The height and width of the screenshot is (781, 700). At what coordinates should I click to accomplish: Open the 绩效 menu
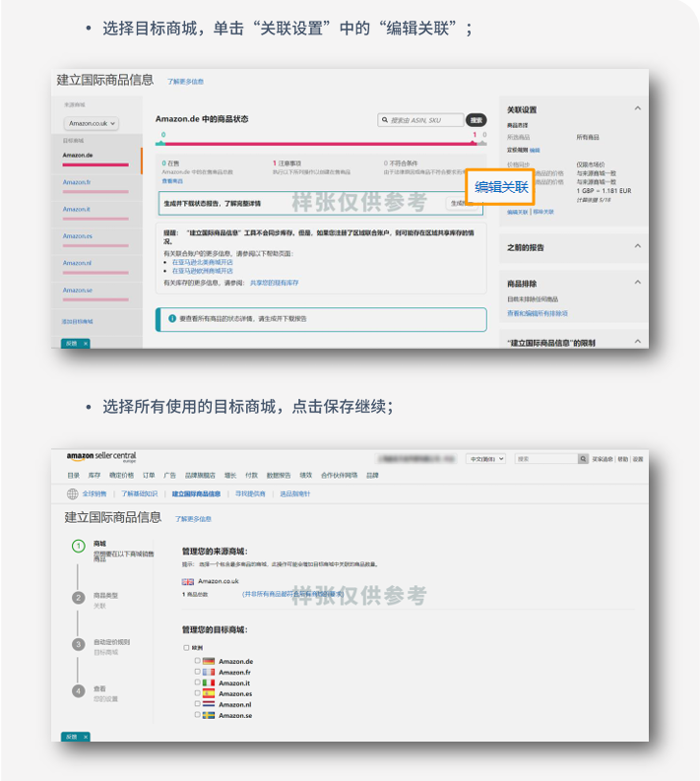(305, 475)
